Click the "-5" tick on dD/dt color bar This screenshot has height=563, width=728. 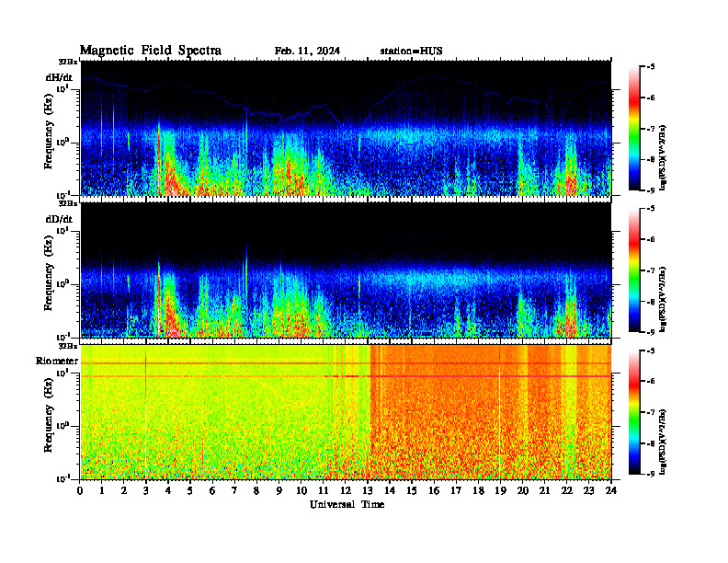coord(651,209)
